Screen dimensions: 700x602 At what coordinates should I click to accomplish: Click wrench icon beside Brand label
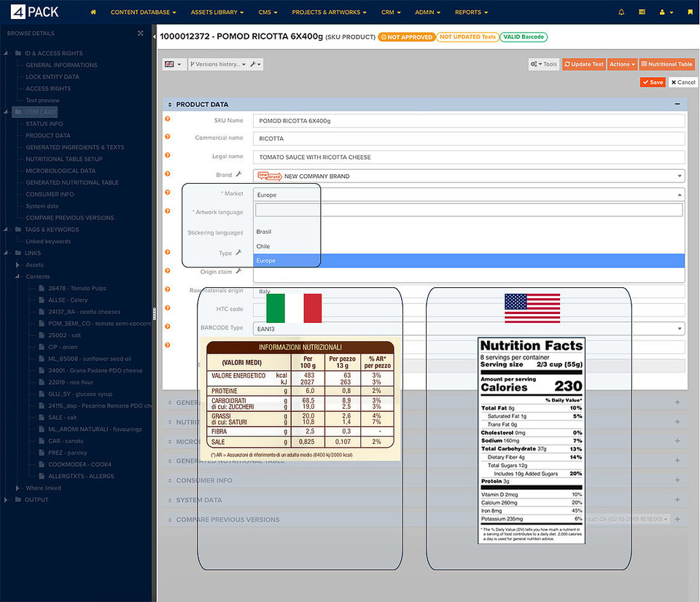click(x=238, y=175)
